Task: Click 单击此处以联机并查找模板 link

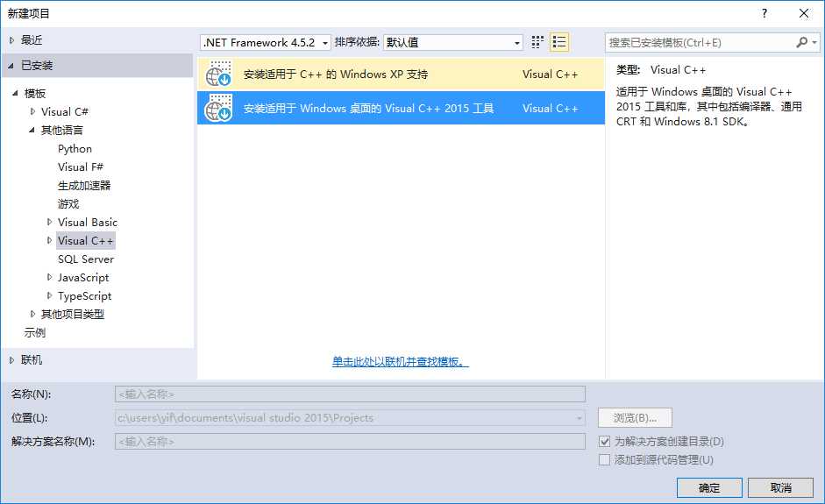Action: click(x=401, y=361)
